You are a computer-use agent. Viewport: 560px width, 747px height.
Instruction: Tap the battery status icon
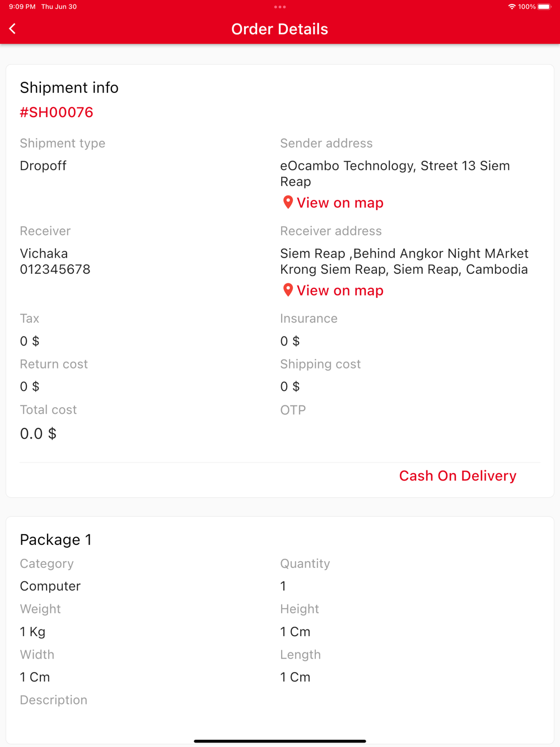point(544,7)
